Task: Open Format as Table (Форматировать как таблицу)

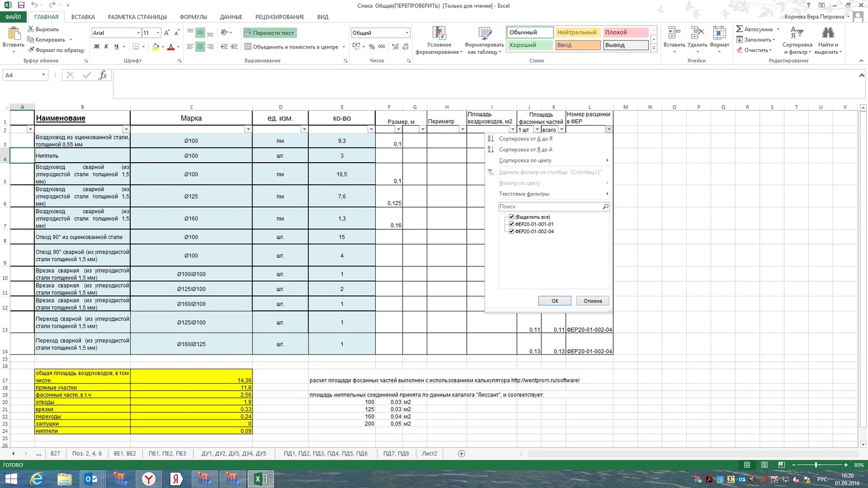Action: [x=484, y=40]
